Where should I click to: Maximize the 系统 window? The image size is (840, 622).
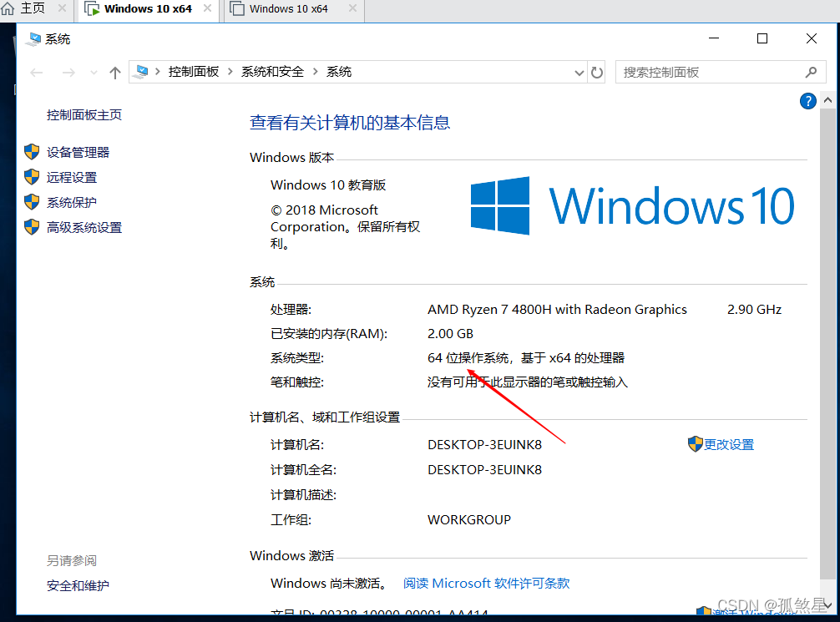coord(762,38)
